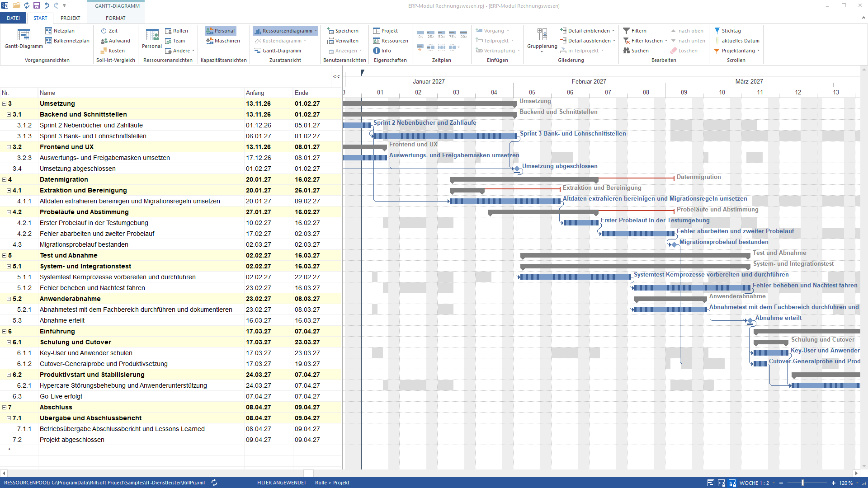
Task: Switch to the PROJEKT ribbon tab
Action: click(70, 18)
